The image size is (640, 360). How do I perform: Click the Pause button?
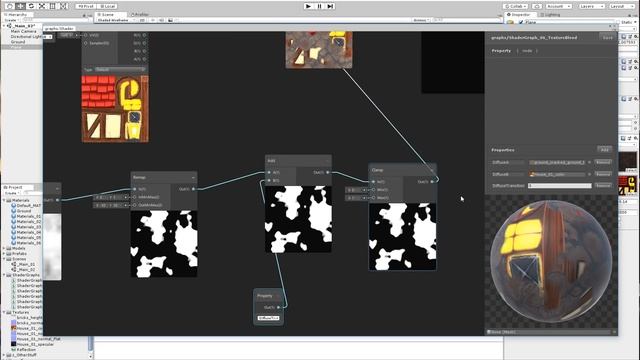click(x=320, y=6)
